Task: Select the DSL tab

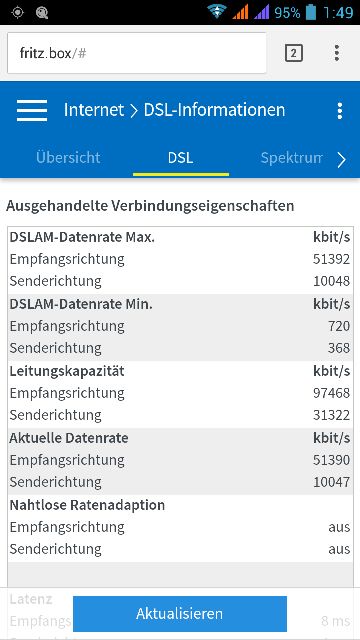Action: pos(180,158)
